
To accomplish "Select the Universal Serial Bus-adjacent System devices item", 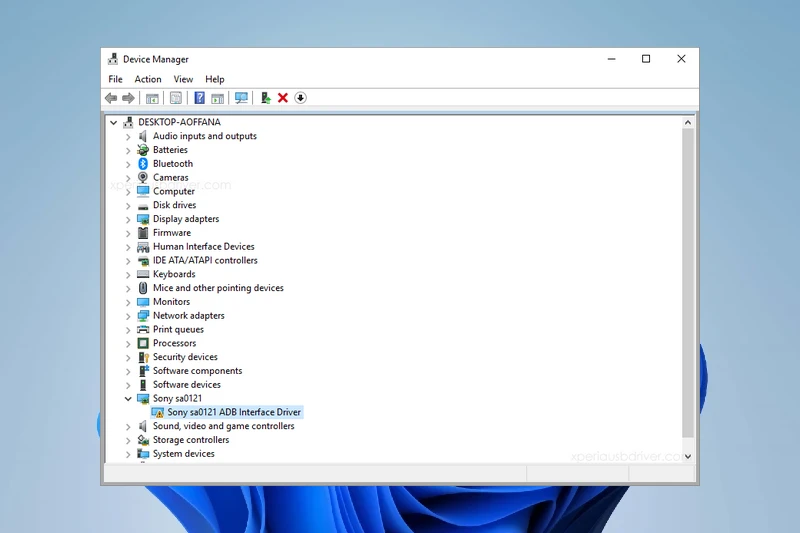I will click(x=183, y=454).
